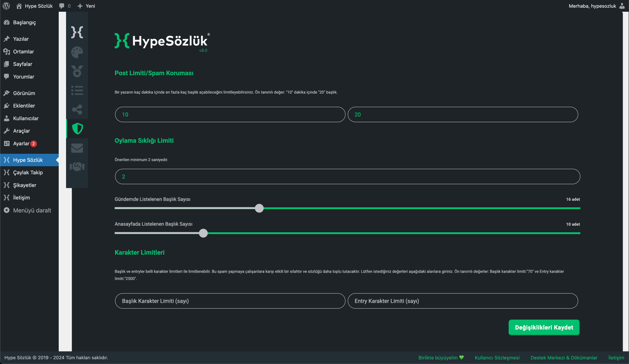Open Eklentiler plugins menu

[29, 106]
